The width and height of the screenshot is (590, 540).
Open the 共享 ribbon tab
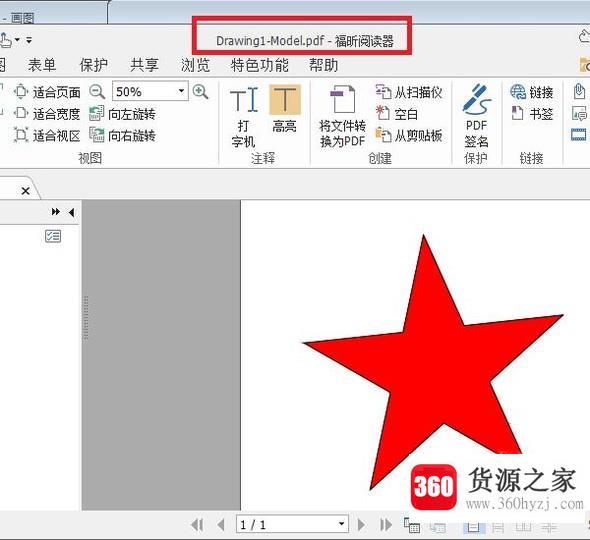144,65
